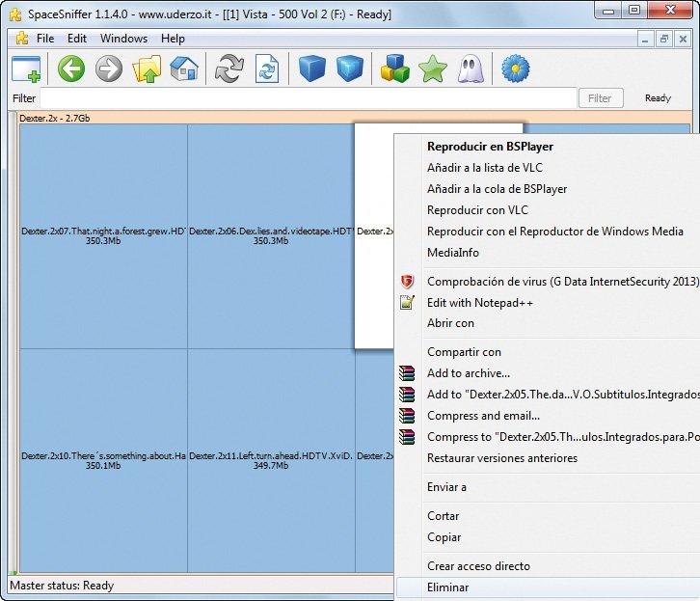Click the solid blue cube icon

tap(311, 68)
